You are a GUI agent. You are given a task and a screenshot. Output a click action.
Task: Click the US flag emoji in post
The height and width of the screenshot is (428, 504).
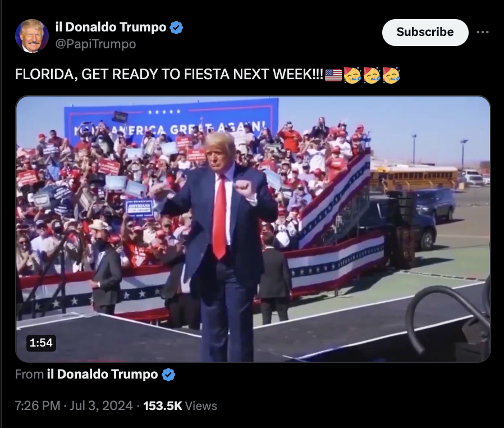333,75
